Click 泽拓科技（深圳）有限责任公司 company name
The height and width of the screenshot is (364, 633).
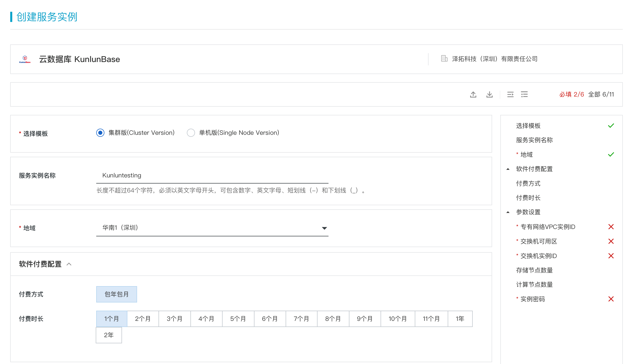(x=495, y=59)
